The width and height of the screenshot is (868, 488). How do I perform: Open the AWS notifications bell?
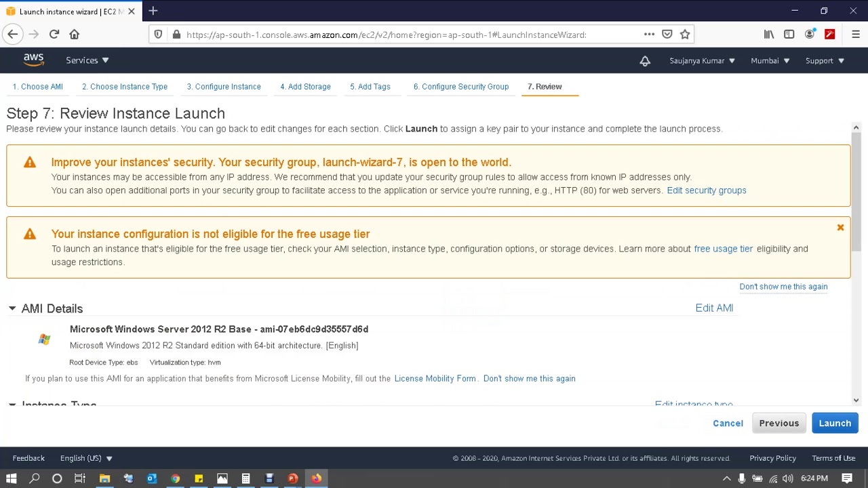pos(645,61)
